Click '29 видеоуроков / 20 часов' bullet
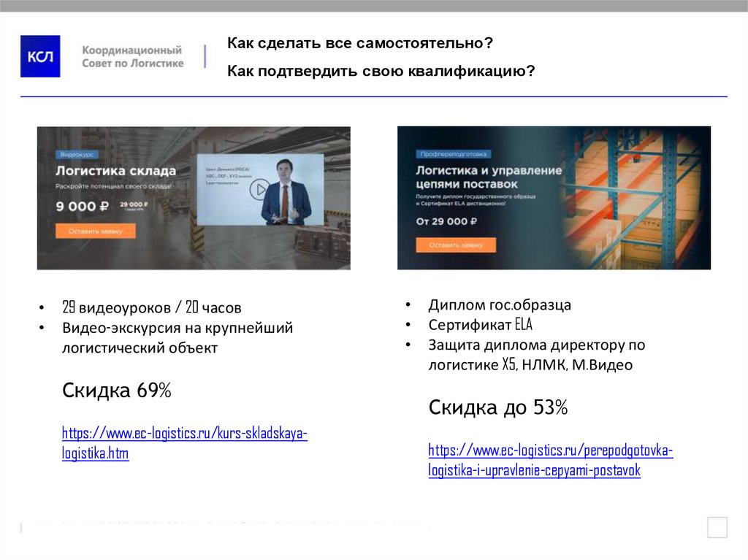Screen dimensions: 748x560 click(152, 307)
